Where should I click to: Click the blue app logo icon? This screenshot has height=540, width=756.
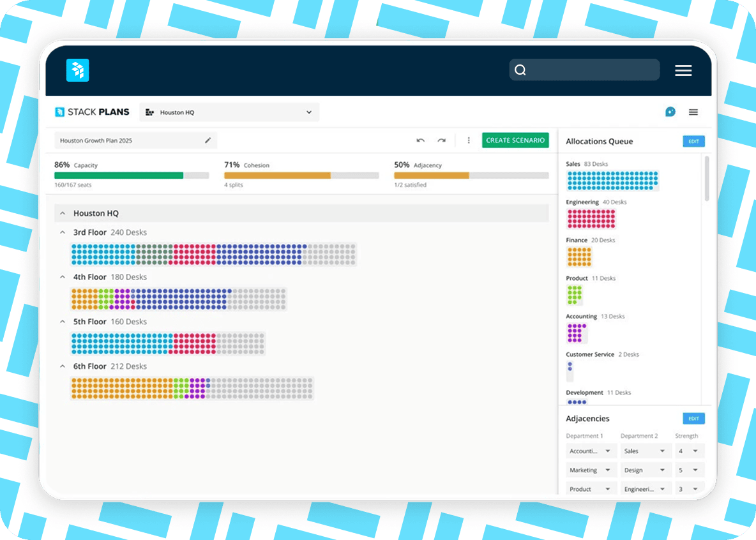click(77, 70)
